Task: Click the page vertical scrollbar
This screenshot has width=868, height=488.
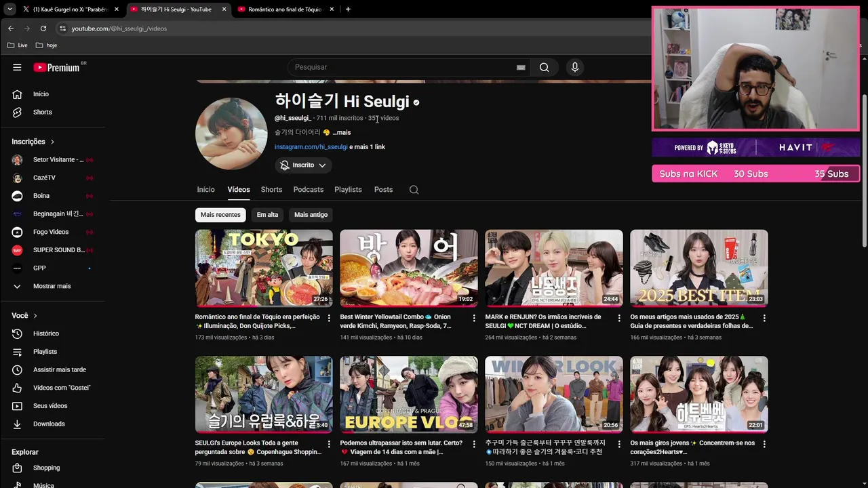Action: point(864,169)
